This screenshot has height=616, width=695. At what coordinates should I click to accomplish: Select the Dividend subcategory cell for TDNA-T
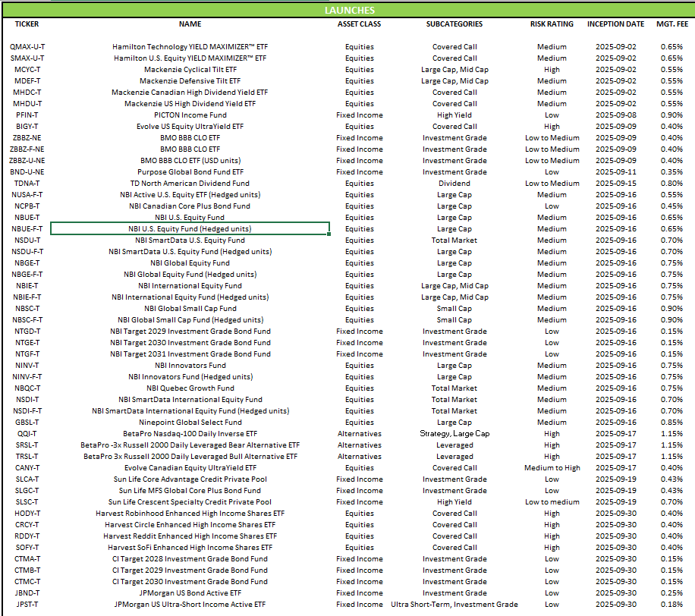pos(454,184)
